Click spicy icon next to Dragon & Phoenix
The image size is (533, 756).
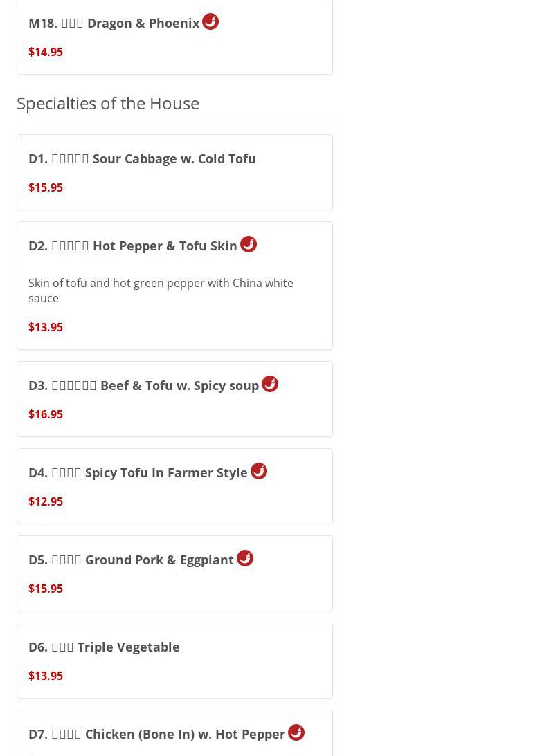tap(210, 21)
